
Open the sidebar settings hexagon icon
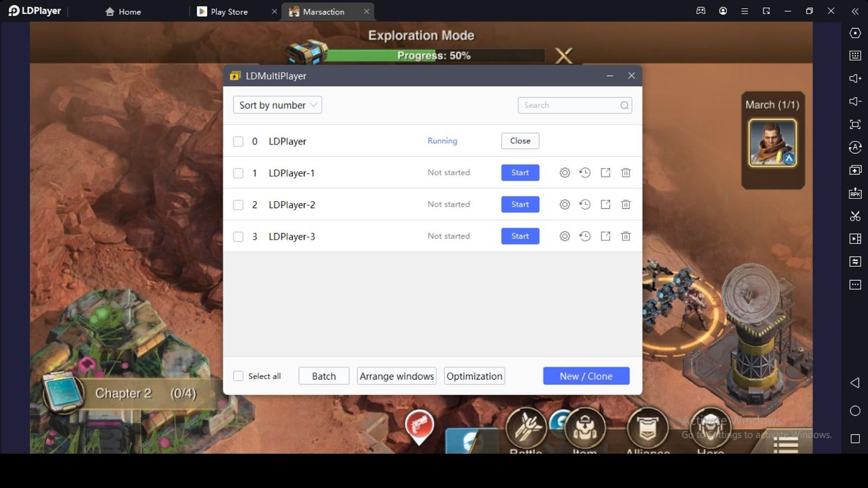tap(855, 33)
